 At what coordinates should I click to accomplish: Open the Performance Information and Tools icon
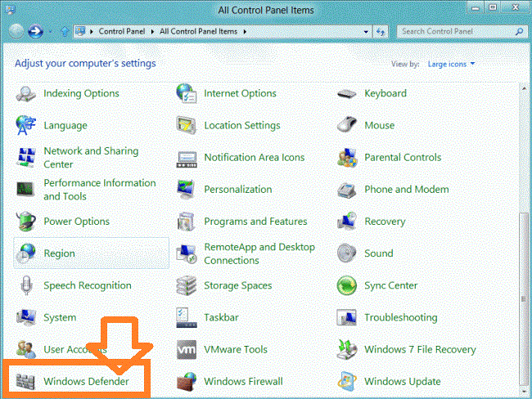pyautogui.click(x=26, y=189)
